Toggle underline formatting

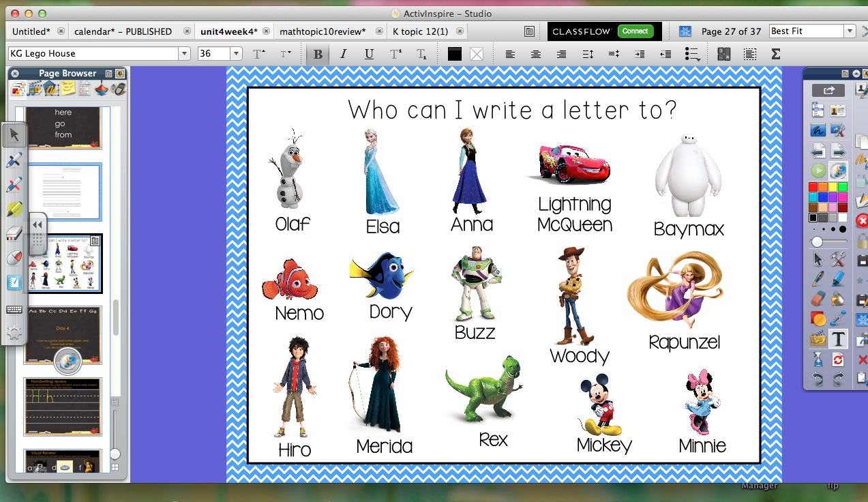(369, 54)
